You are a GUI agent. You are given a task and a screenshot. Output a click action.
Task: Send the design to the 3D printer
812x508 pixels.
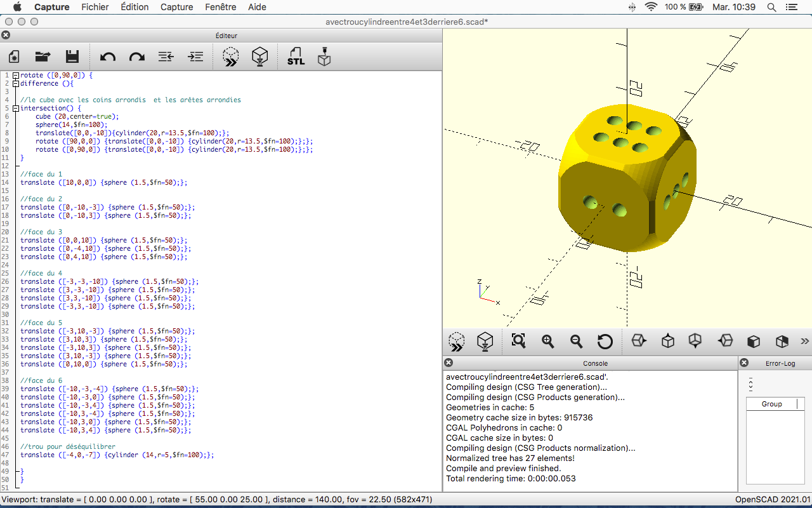pyautogui.click(x=324, y=57)
